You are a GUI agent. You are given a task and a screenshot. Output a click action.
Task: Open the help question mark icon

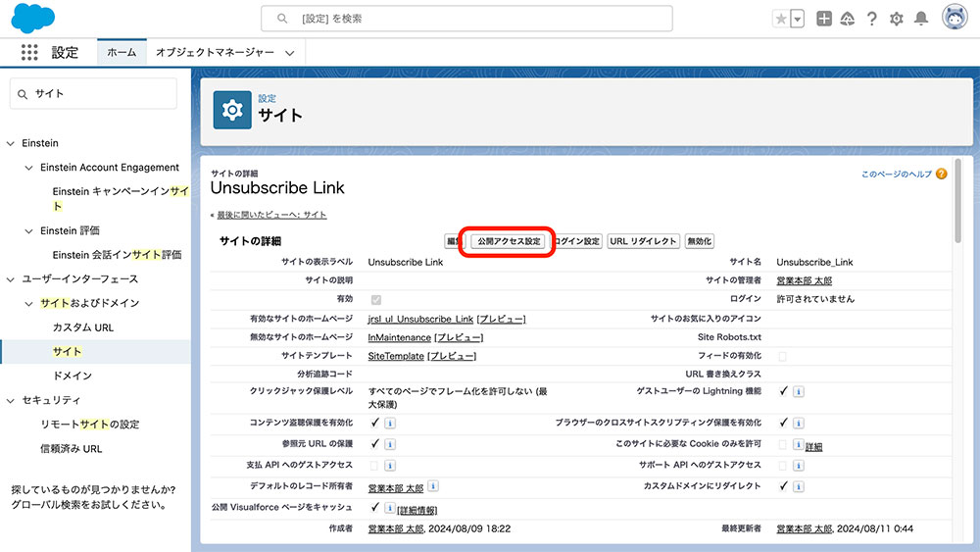tap(871, 19)
